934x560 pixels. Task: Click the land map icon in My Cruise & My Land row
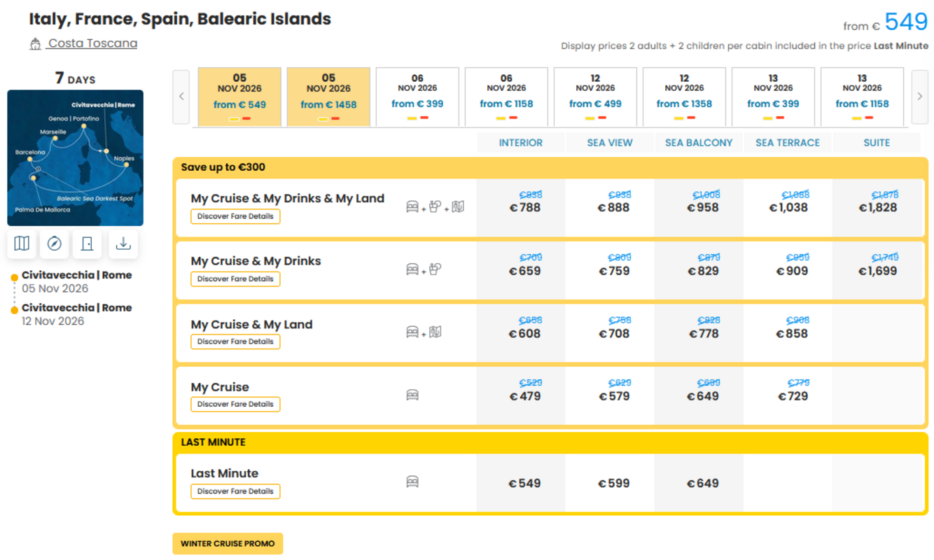(435, 332)
